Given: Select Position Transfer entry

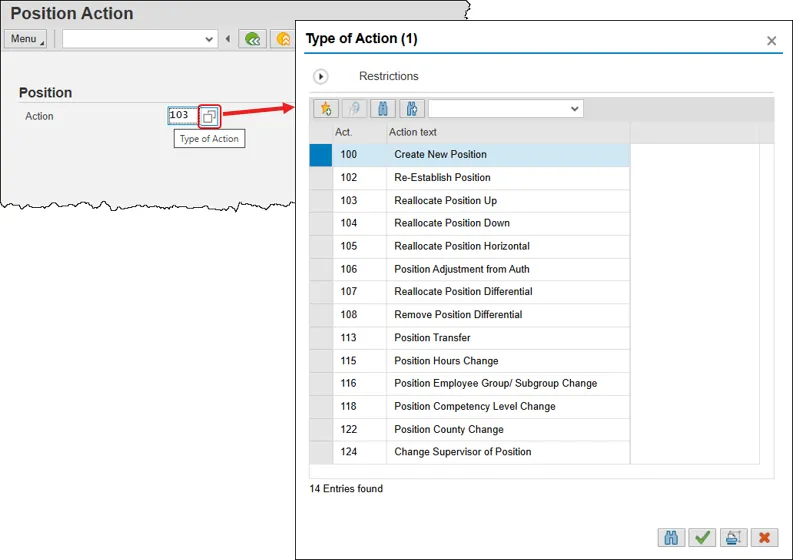Looking at the screenshot, I should pos(470,338).
